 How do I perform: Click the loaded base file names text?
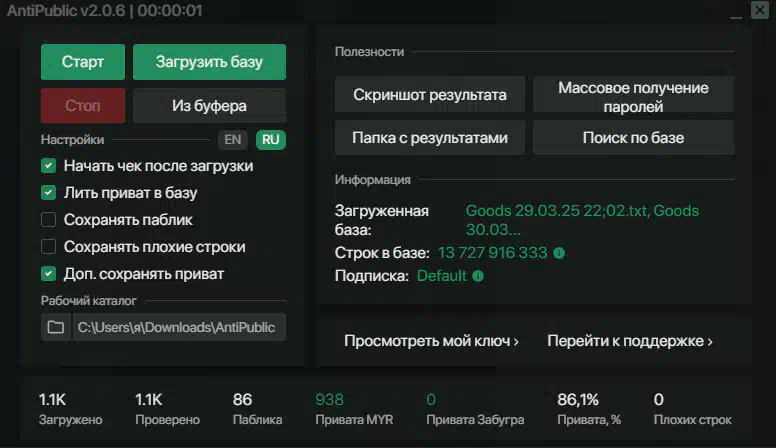tap(582, 220)
